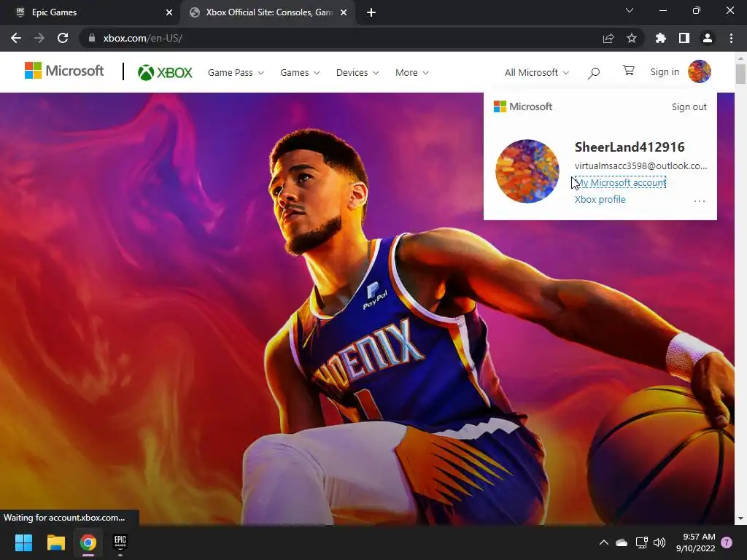Expand the Game Pass menu
Screen dimensions: 747x560
236,73
